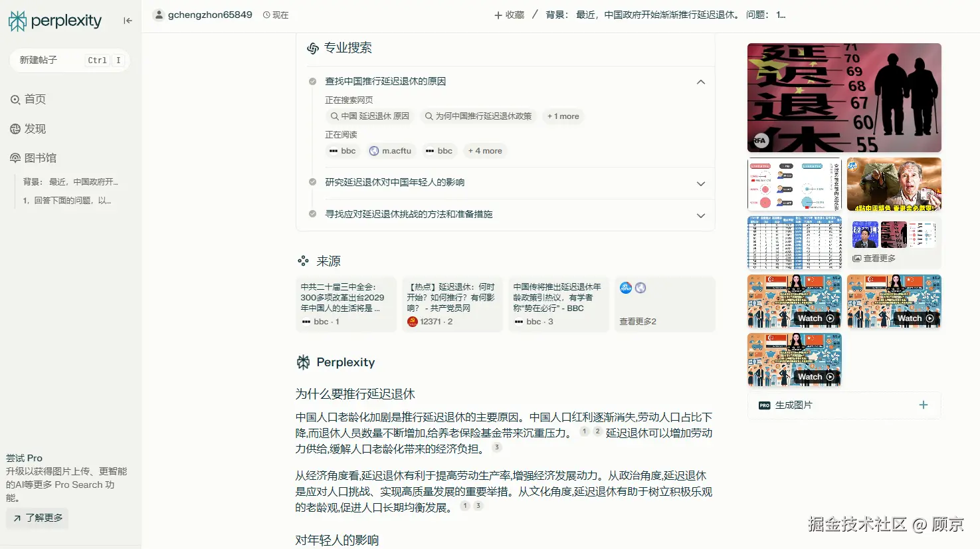Expand the 研究延迟退休对中国年轻人的影响 step
This screenshot has width=980, height=549.
pos(700,182)
